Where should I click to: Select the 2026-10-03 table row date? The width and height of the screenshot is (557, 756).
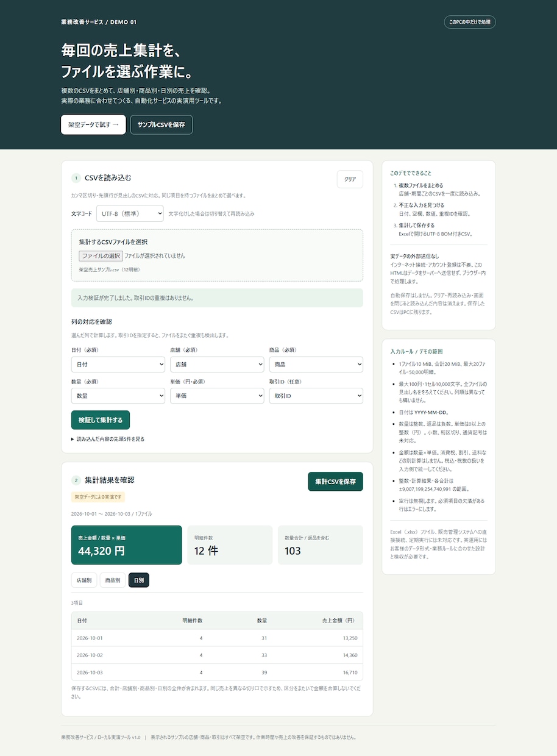coord(90,672)
